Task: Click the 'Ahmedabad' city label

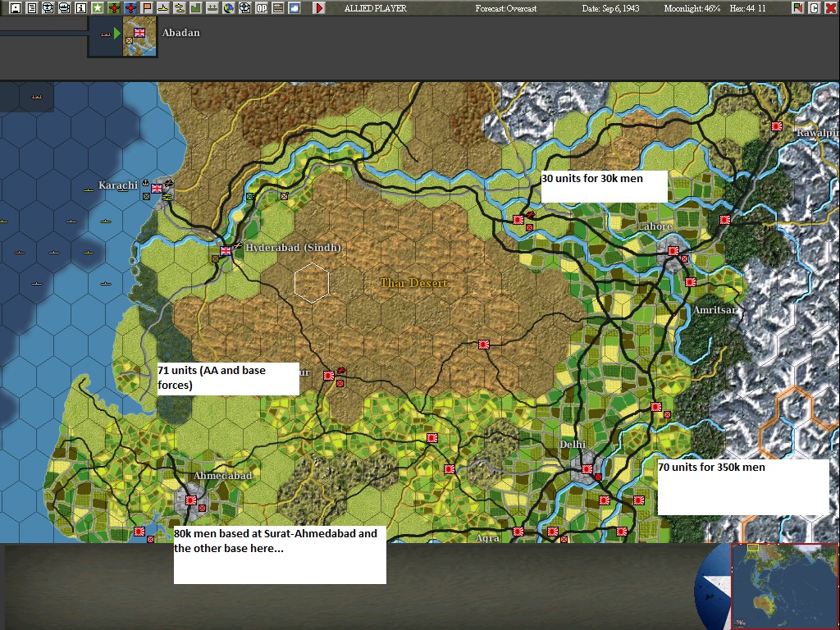Action: (222, 476)
